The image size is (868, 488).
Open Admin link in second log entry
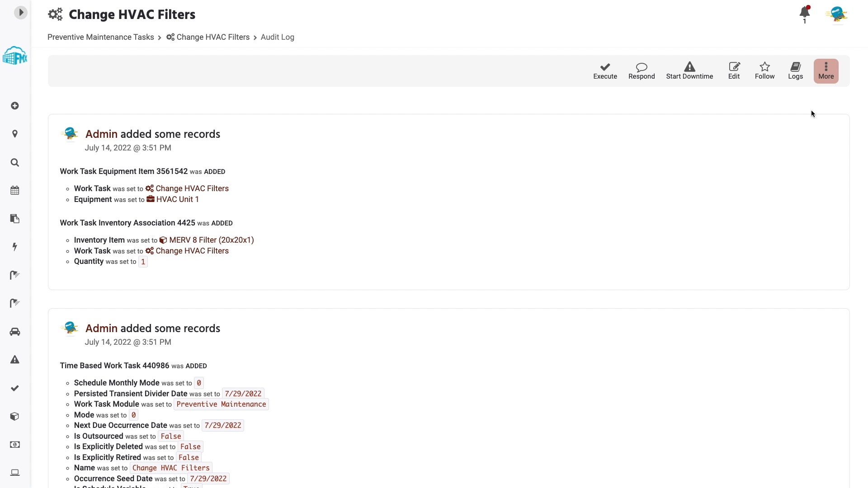click(x=101, y=328)
